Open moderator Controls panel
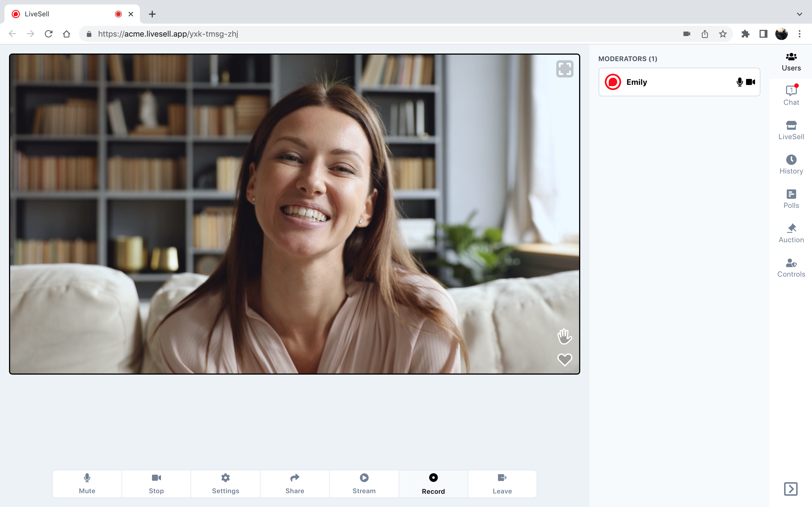The height and width of the screenshot is (507, 812). click(x=791, y=268)
